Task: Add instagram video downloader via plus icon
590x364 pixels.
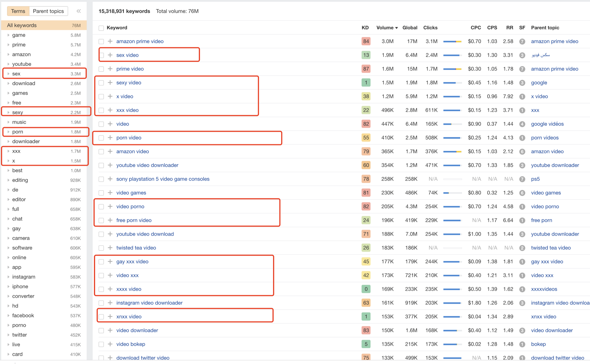Action: pos(110,303)
